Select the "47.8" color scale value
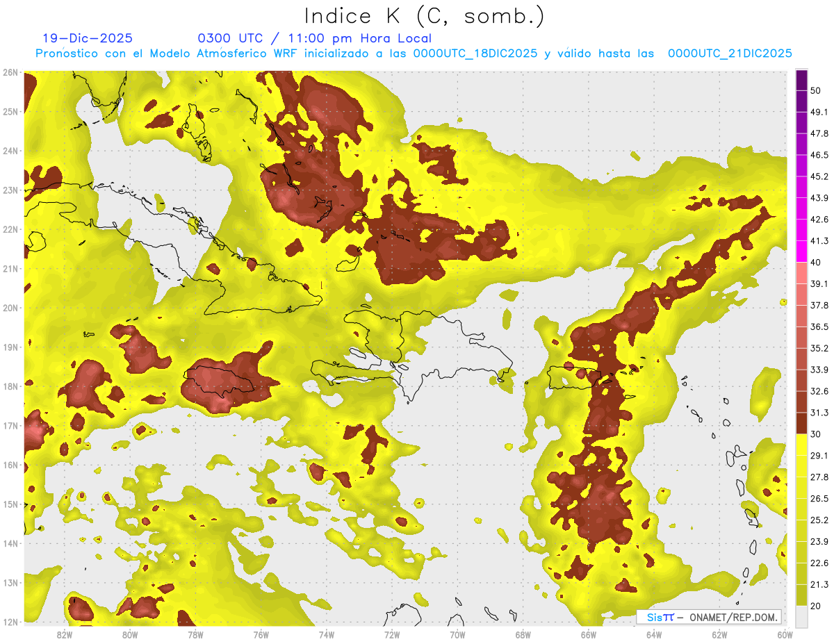The height and width of the screenshot is (644, 834). coord(819,133)
